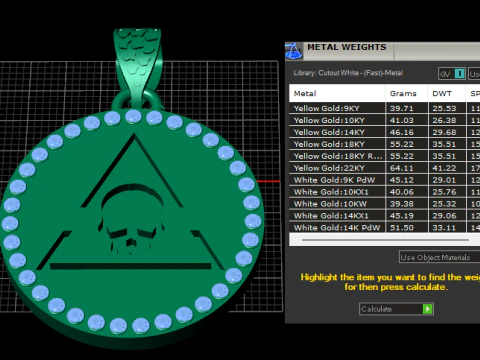The image size is (480, 360).
Task: Click the 29.68 DWT value
Action: click(x=444, y=132)
